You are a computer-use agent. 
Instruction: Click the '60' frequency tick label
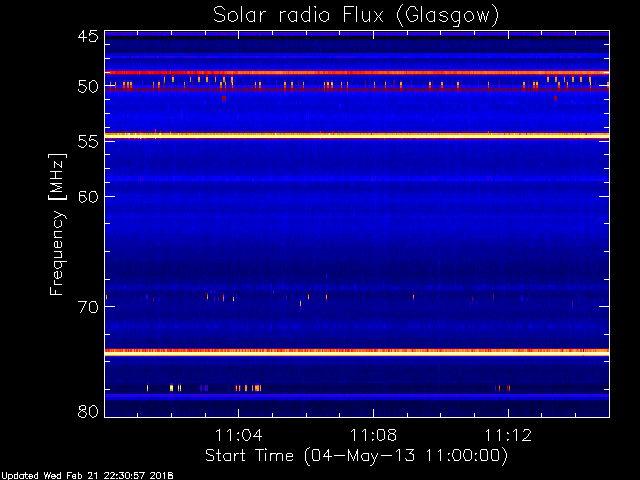click(x=88, y=196)
